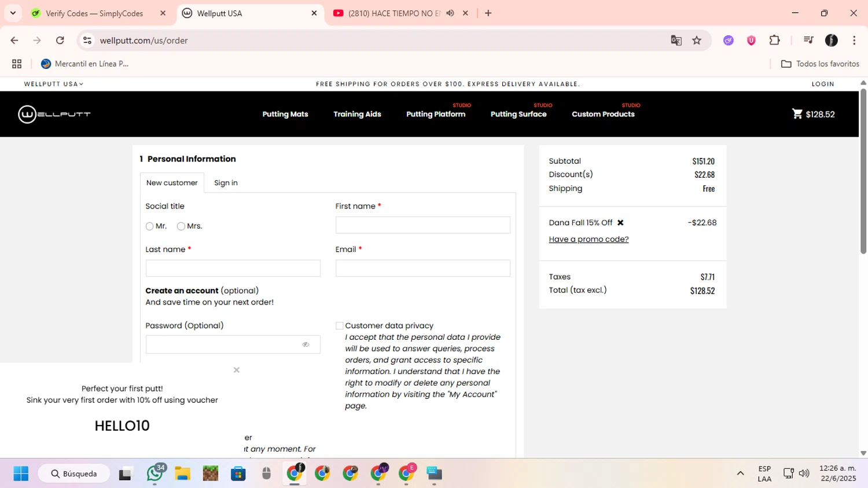Click the address bar URL

coord(144,41)
